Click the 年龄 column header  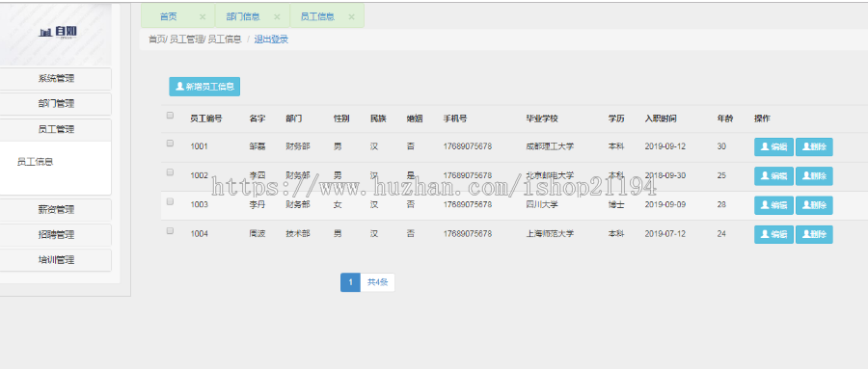point(725,119)
